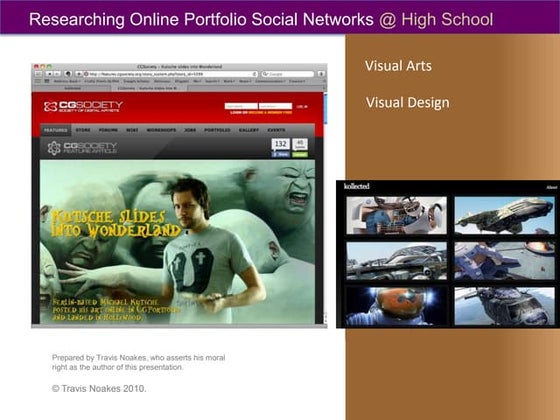The image size is (560, 420).
Task: Click the Safari reload icon in address bar
Action: (x=255, y=74)
